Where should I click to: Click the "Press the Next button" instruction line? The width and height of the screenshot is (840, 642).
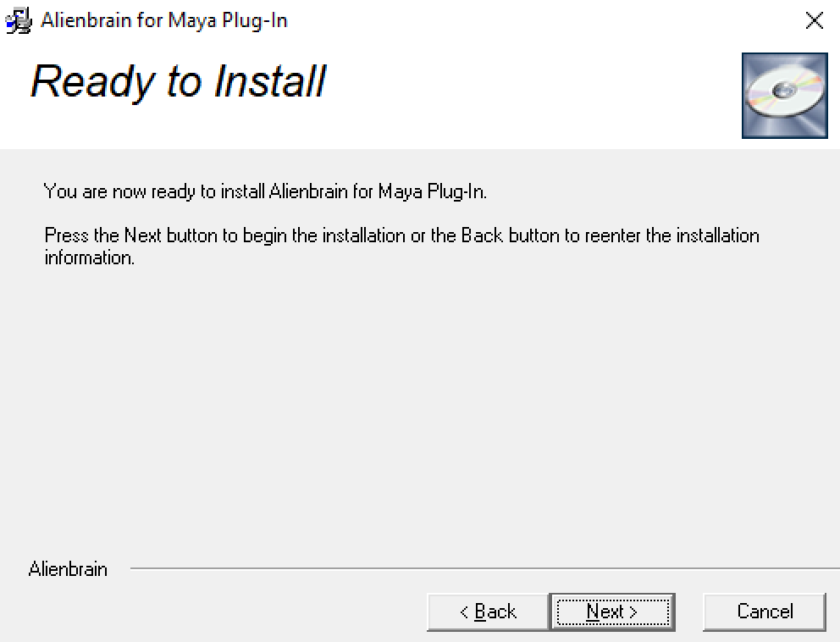401,235
